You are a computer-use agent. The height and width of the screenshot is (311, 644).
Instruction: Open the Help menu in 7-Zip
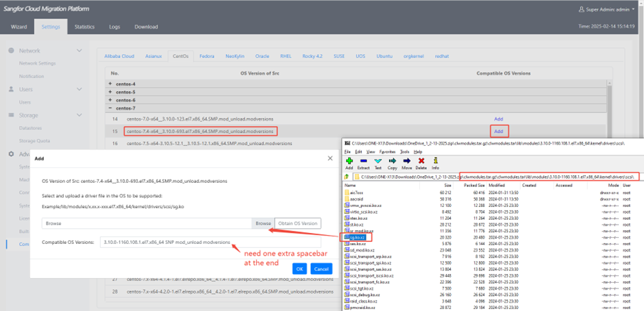pyautogui.click(x=418, y=151)
